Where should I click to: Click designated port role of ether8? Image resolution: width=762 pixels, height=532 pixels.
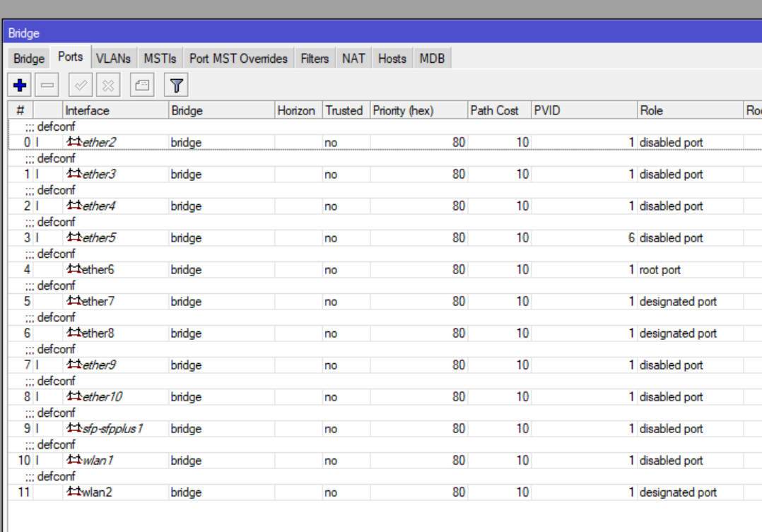tap(678, 333)
